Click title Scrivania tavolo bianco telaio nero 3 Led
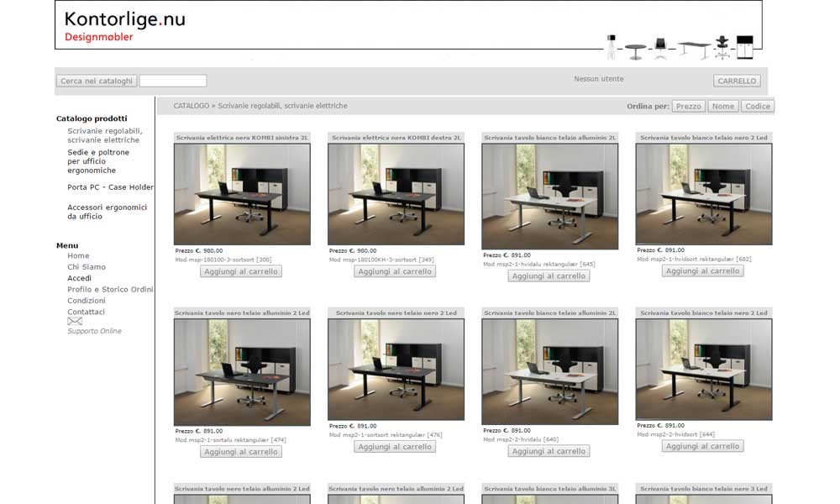840x504 pixels. point(704,489)
